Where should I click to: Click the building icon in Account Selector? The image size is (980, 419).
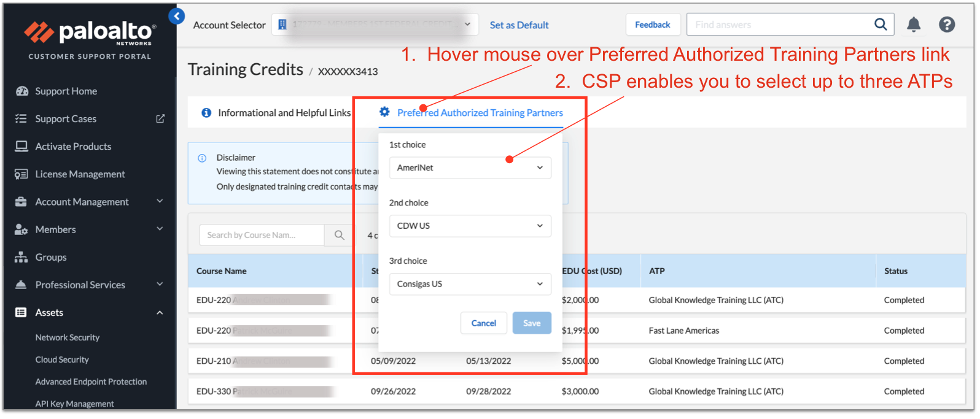pyautogui.click(x=282, y=25)
